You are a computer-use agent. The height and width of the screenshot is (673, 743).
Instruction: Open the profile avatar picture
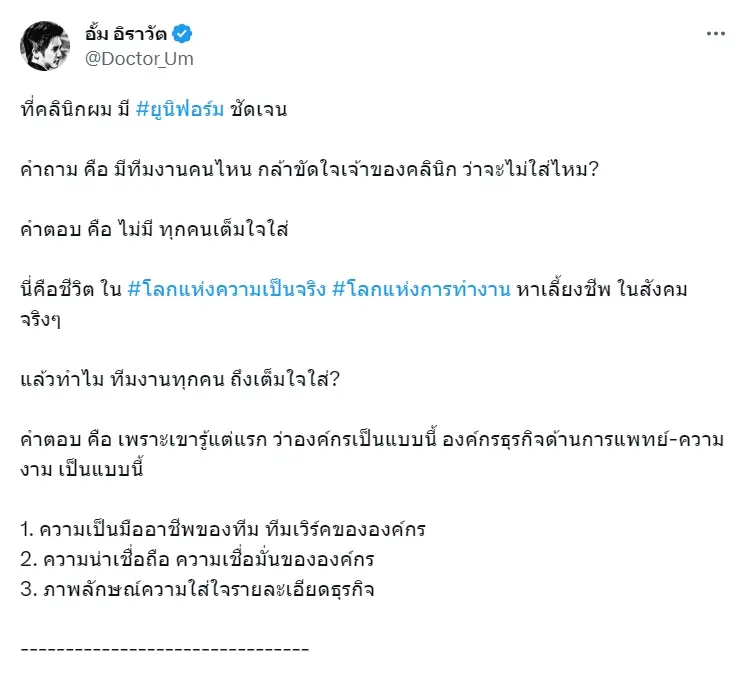click(45, 46)
